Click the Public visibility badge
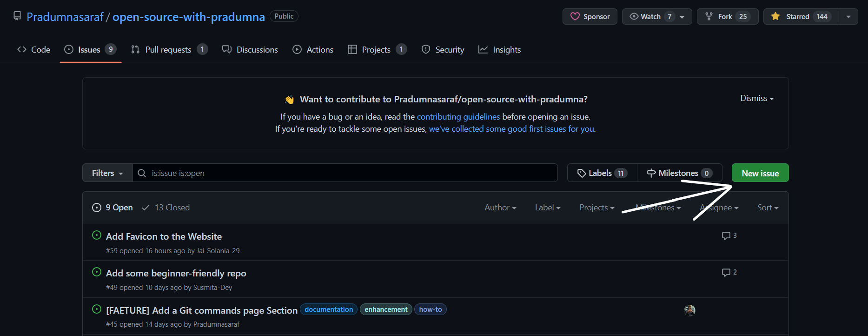The height and width of the screenshot is (336, 868). point(284,16)
